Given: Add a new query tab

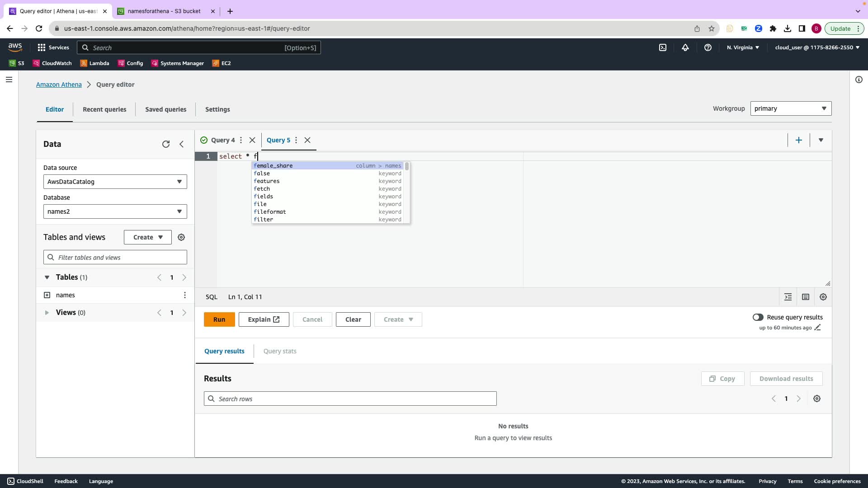Looking at the screenshot, I should point(799,140).
